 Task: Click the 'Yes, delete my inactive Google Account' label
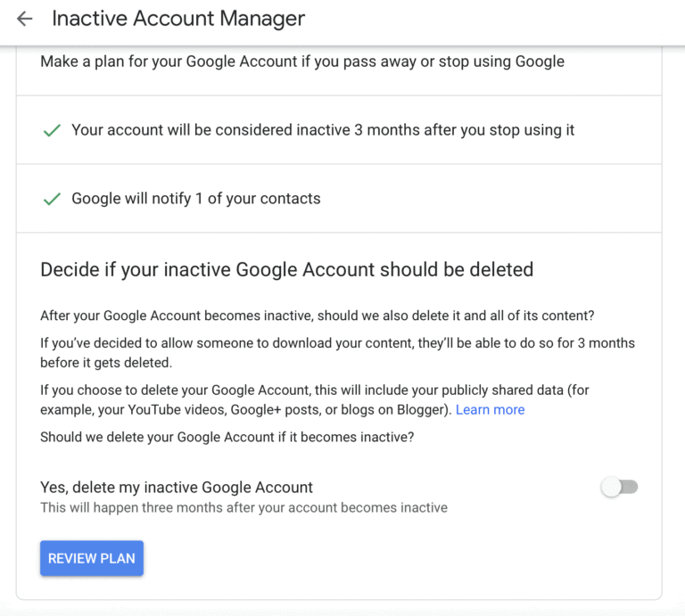coord(177,488)
